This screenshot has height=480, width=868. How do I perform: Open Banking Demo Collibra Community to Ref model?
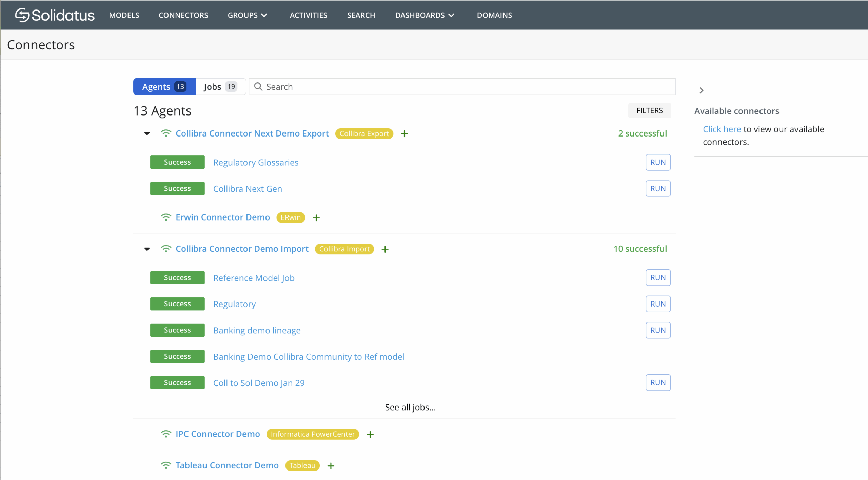pyautogui.click(x=309, y=357)
